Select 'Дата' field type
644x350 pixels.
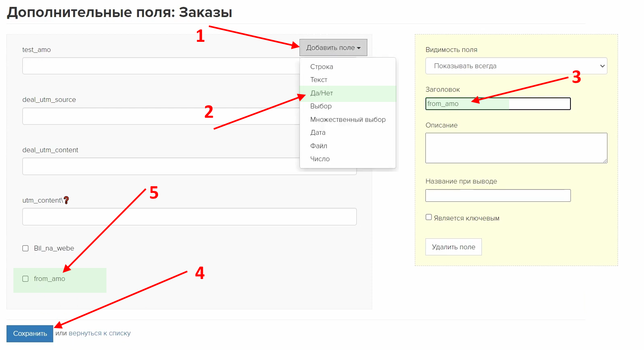318,132
